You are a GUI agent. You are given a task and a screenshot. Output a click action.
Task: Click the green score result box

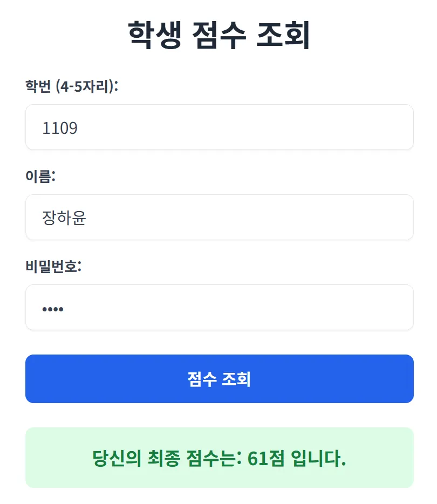pyautogui.click(x=220, y=458)
